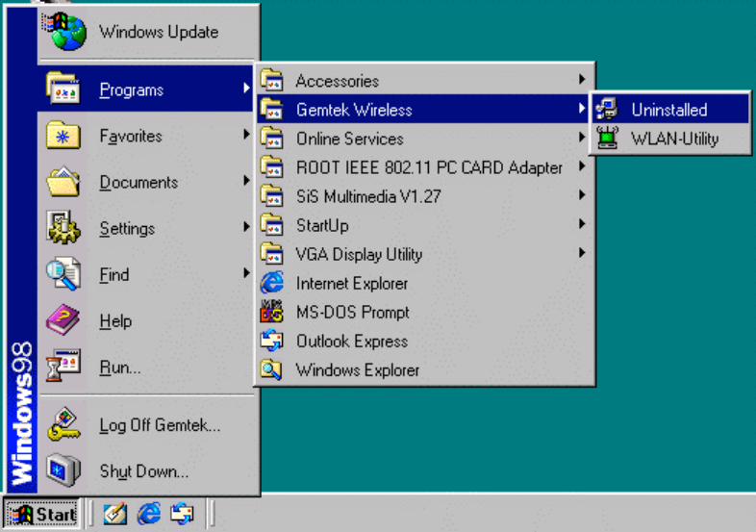The image size is (756, 532).
Task: Click the 'Favorites' label in Start menu
Action: point(131,136)
